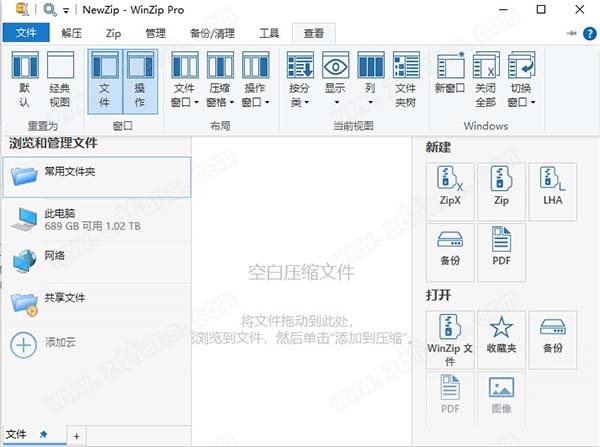Reset layout with 默认 icon

pyautogui.click(x=25, y=80)
